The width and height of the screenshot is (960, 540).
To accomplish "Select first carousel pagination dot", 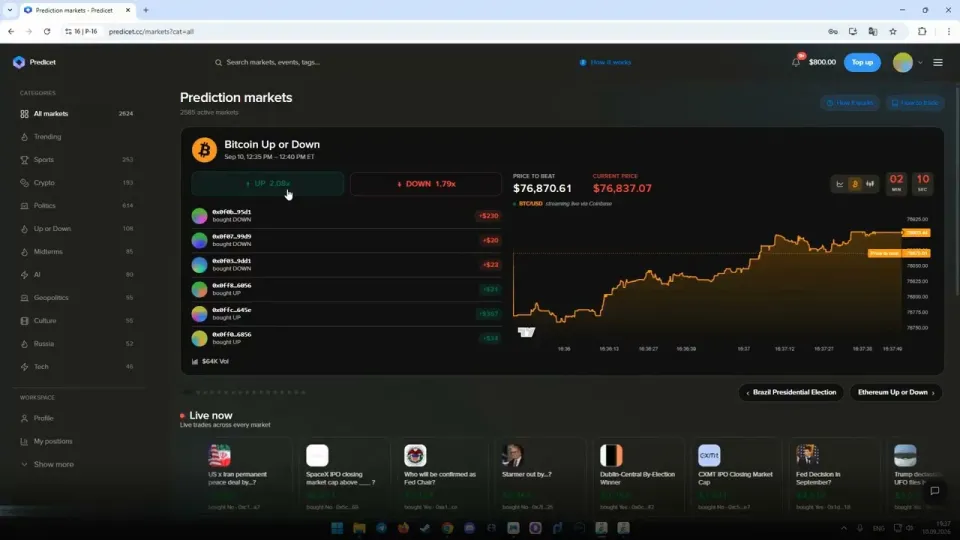I will click(x=187, y=392).
